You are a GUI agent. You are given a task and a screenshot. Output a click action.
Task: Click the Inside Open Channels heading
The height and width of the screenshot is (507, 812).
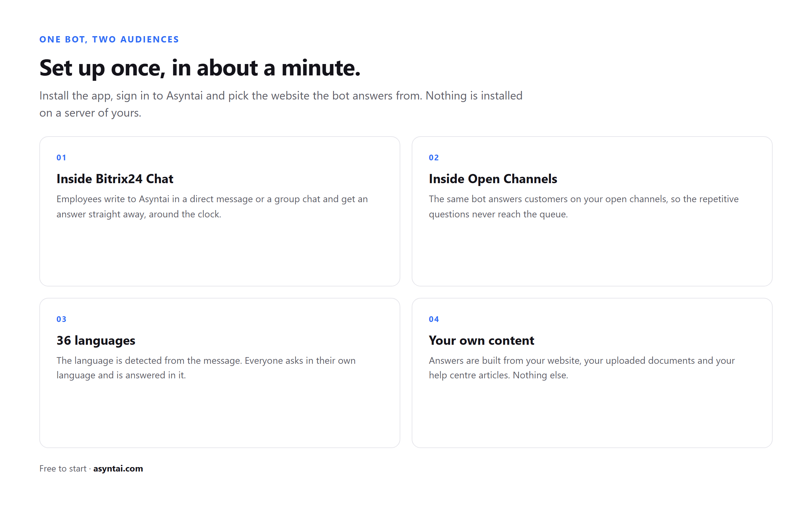pyautogui.click(x=493, y=179)
